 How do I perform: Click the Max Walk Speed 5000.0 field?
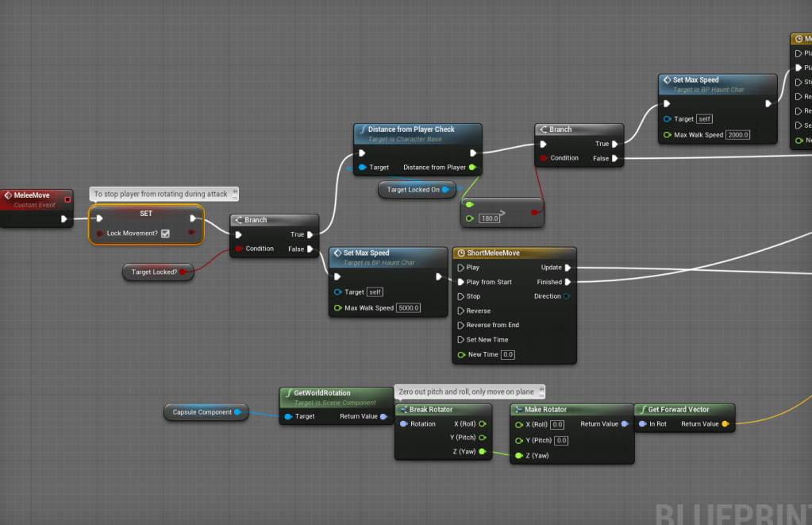[409, 308]
